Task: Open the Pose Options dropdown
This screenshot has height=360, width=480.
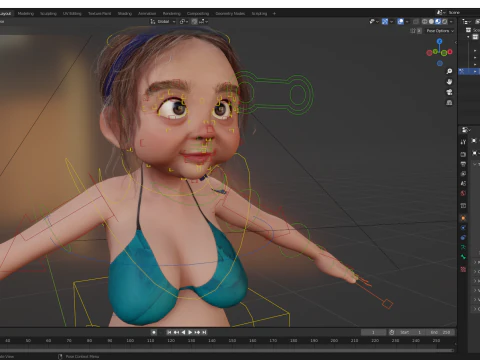Action: coord(440,31)
